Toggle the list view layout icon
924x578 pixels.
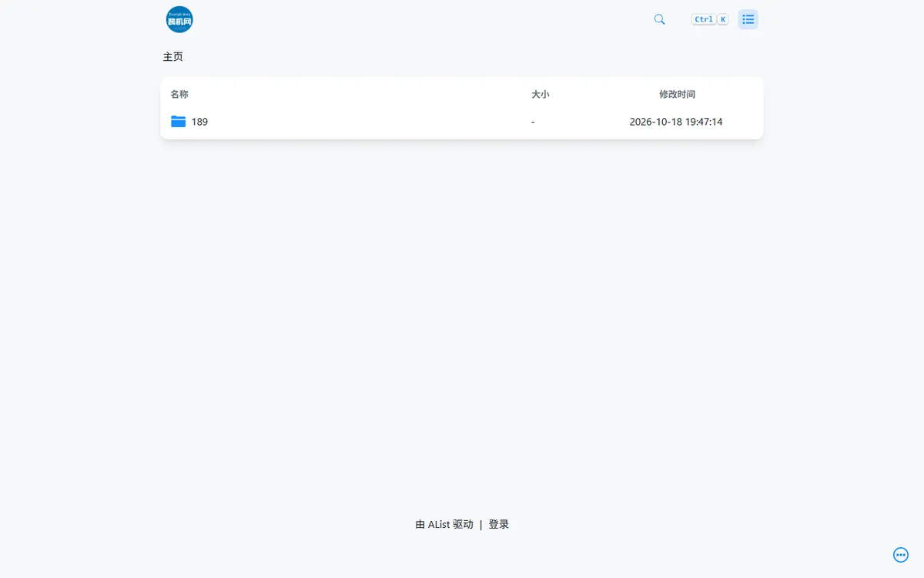(748, 19)
